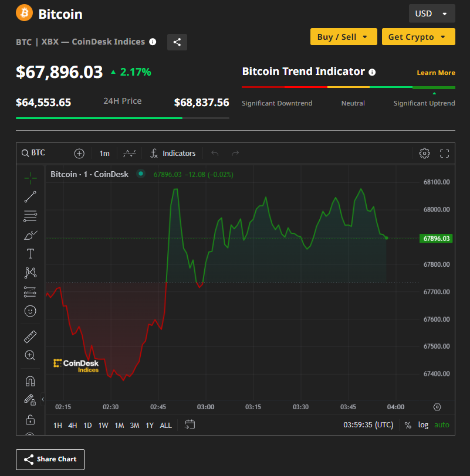This screenshot has width=470, height=476.
Task: Click the 68000.00 price axis label
Action: (x=437, y=209)
